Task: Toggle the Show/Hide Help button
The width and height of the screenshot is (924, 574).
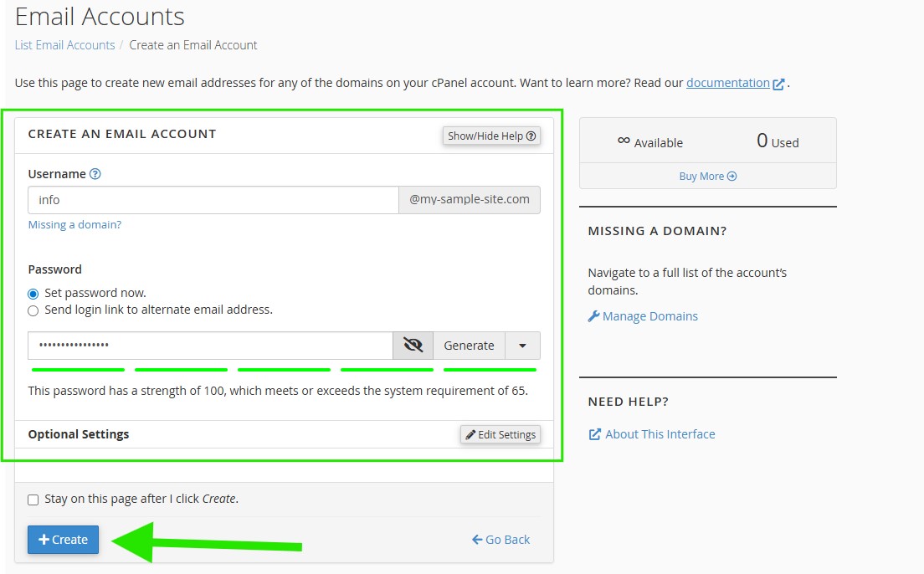Action: coord(491,136)
